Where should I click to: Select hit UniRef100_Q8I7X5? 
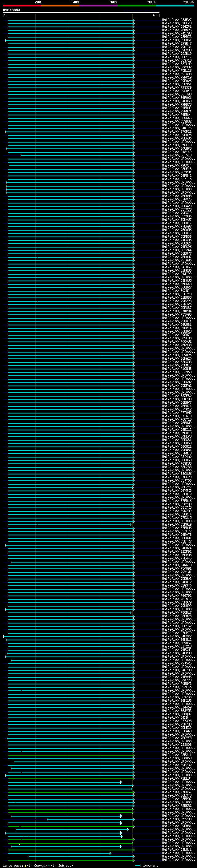177,507
